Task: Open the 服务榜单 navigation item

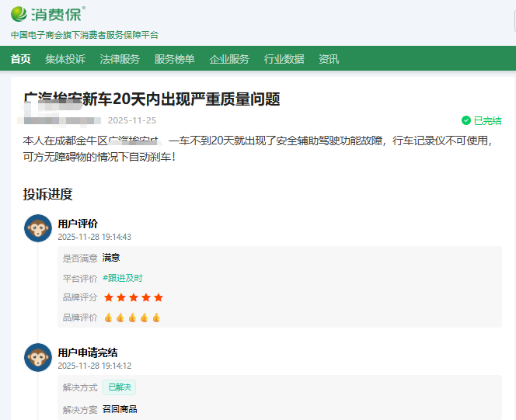Action: pyautogui.click(x=174, y=59)
